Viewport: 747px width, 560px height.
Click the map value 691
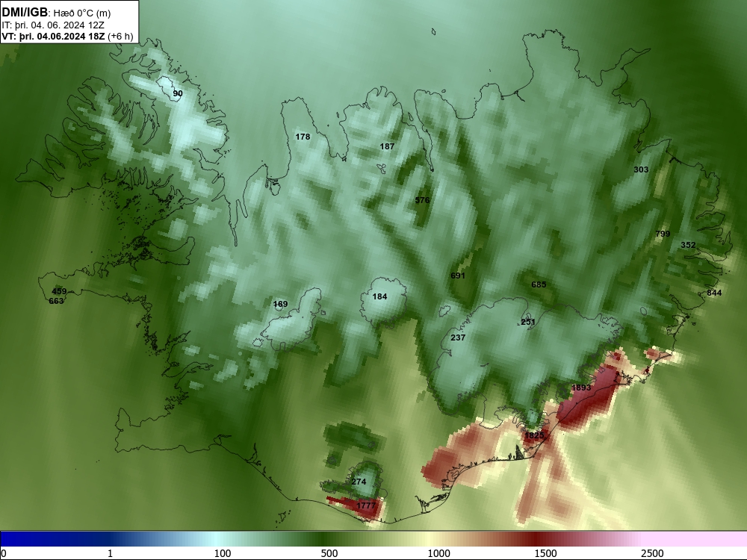click(457, 276)
